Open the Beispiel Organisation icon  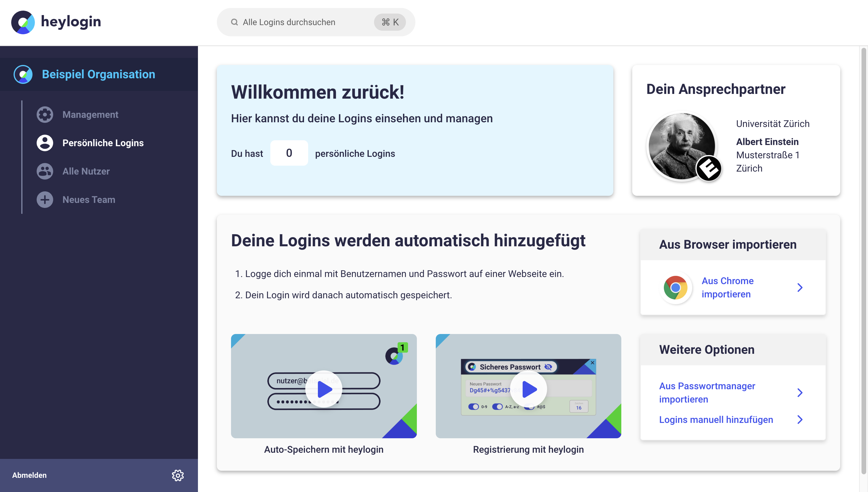tap(23, 74)
